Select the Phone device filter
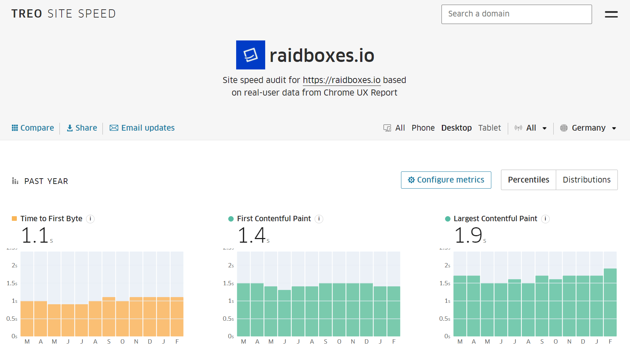Viewport: 630px width, 364px height. pyautogui.click(x=423, y=128)
